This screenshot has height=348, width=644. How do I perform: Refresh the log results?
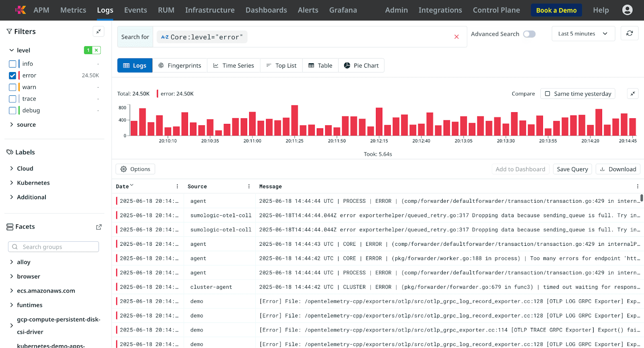coord(630,33)
